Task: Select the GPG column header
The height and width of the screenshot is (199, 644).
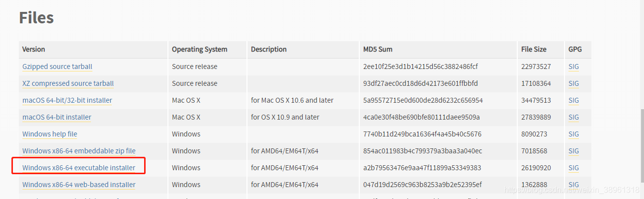Action: pos(575,50)
